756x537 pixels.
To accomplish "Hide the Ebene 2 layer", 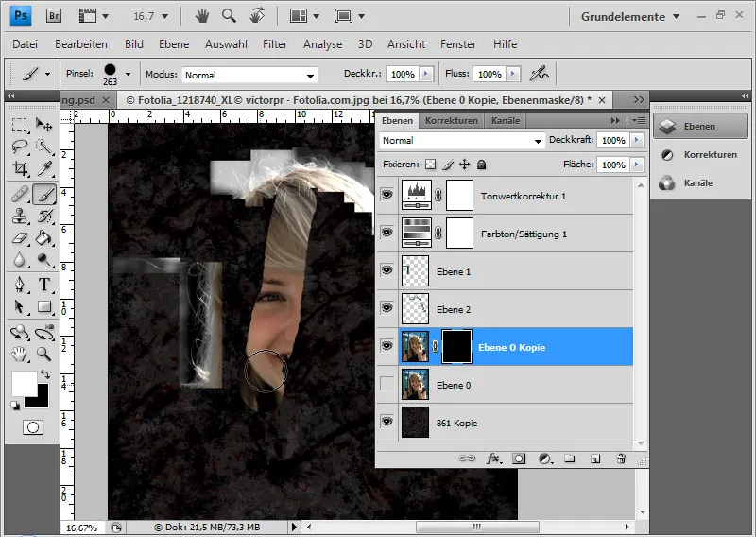I will (x=387, y=308).
